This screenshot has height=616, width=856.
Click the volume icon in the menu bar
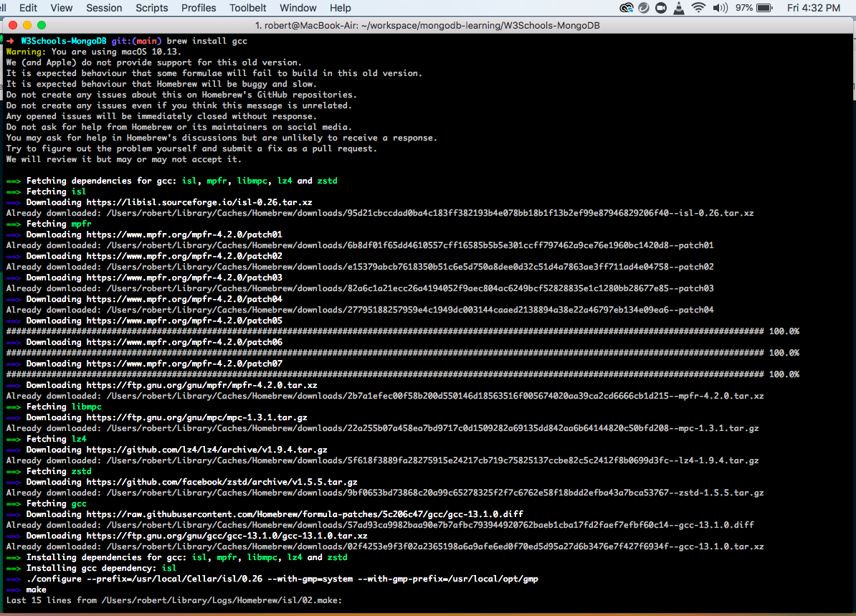[x=721, y=8]
